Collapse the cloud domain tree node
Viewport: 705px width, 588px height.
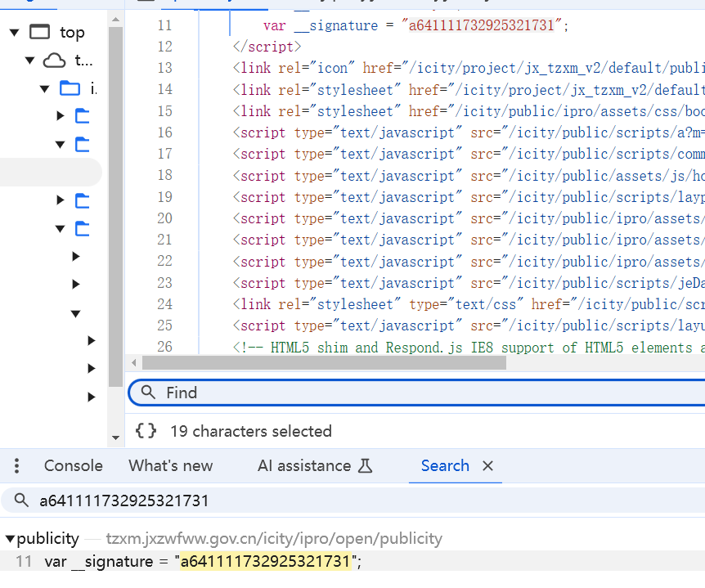click(30, 60)
